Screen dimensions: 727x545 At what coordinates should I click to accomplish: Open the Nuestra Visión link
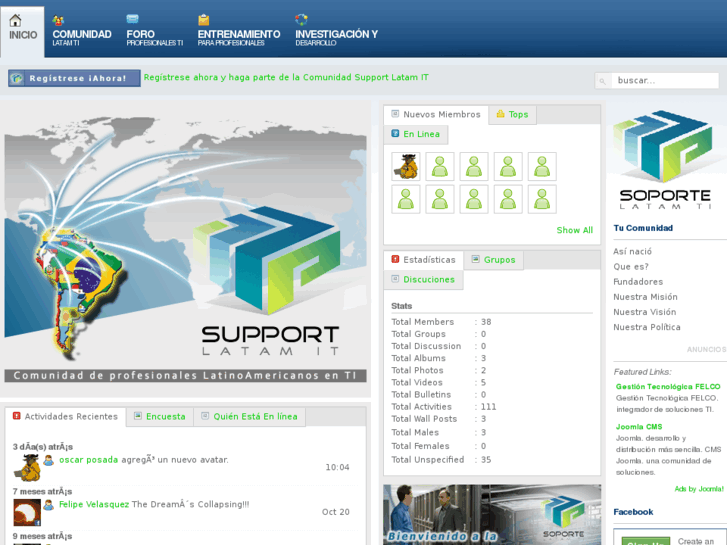pyautogui.click(x=644, y=312)
